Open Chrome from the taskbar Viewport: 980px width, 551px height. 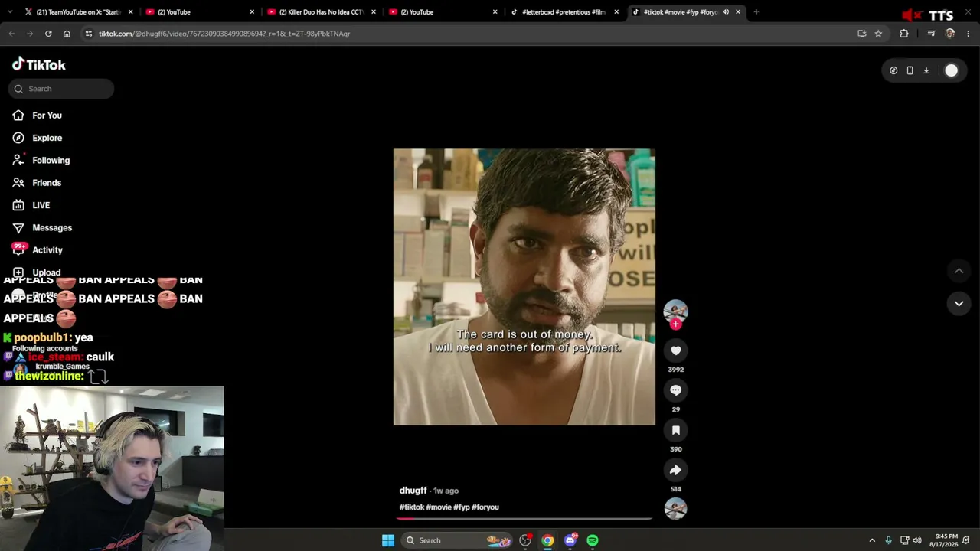tap(547, 540)
